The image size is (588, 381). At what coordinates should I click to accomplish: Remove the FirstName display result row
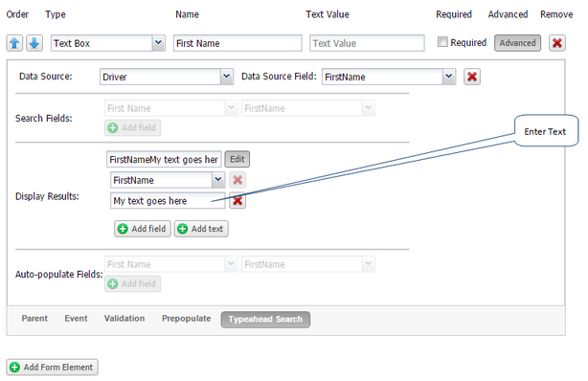237,180
